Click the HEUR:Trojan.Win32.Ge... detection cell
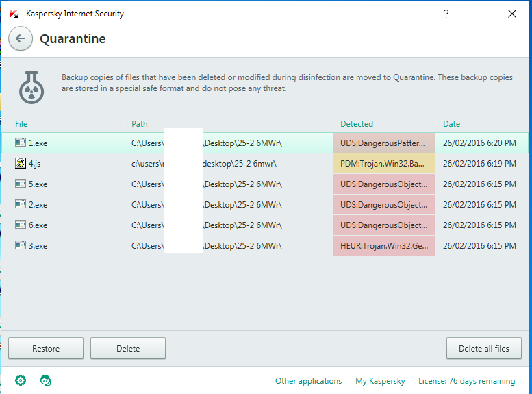Image resolution: width=532 pixels, height=394 pixels. 384,245
